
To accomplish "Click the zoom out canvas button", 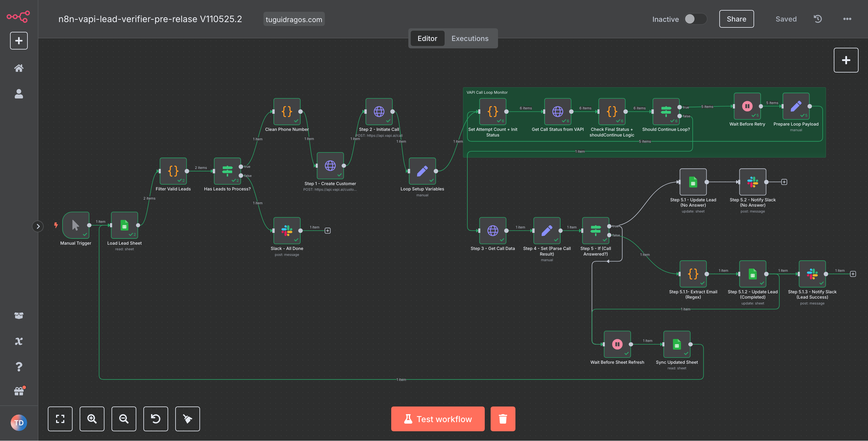I will click(x=124, y=418).
